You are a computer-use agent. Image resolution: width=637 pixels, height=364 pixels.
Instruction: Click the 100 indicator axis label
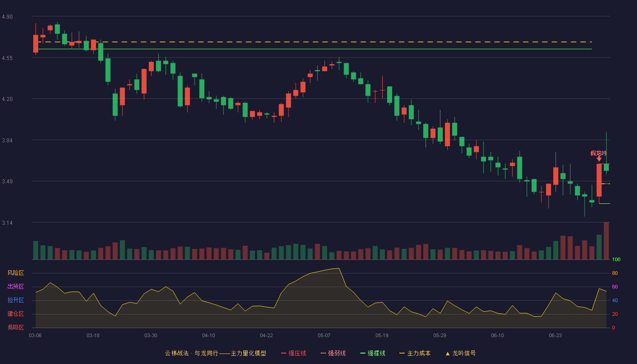pyautogui.click(x=616, y=259)
